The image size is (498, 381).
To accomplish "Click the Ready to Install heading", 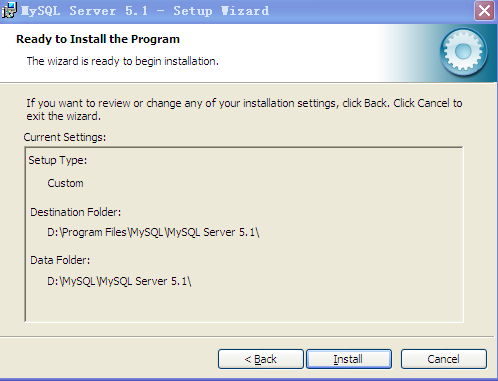I will [98, 39].
